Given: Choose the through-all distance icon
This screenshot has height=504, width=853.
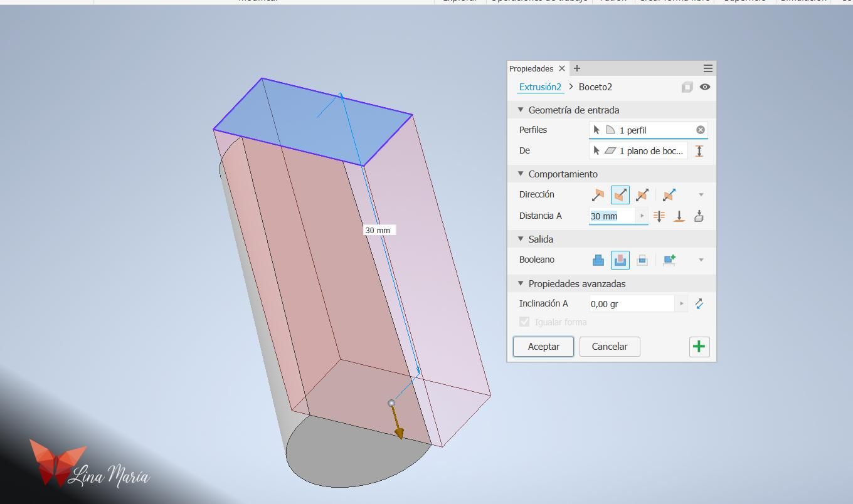Looking at the screenshot, I should click(x=659, y=216).
